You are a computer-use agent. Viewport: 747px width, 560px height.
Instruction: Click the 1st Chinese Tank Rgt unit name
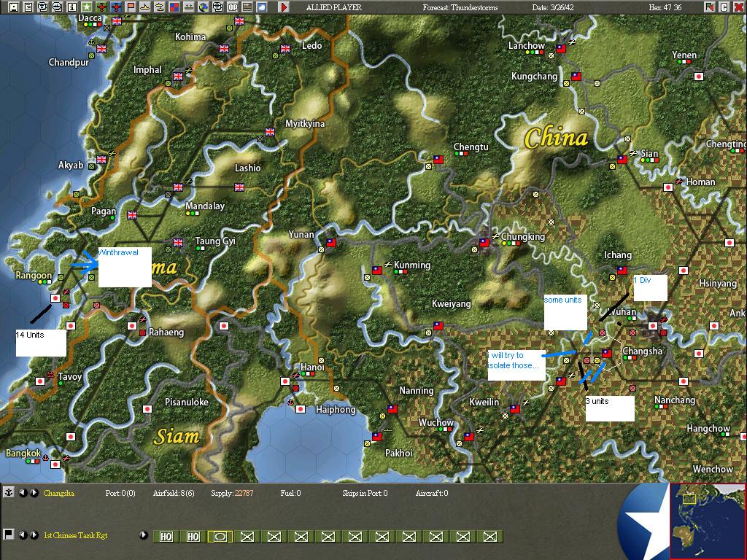[x=75, y=535]
